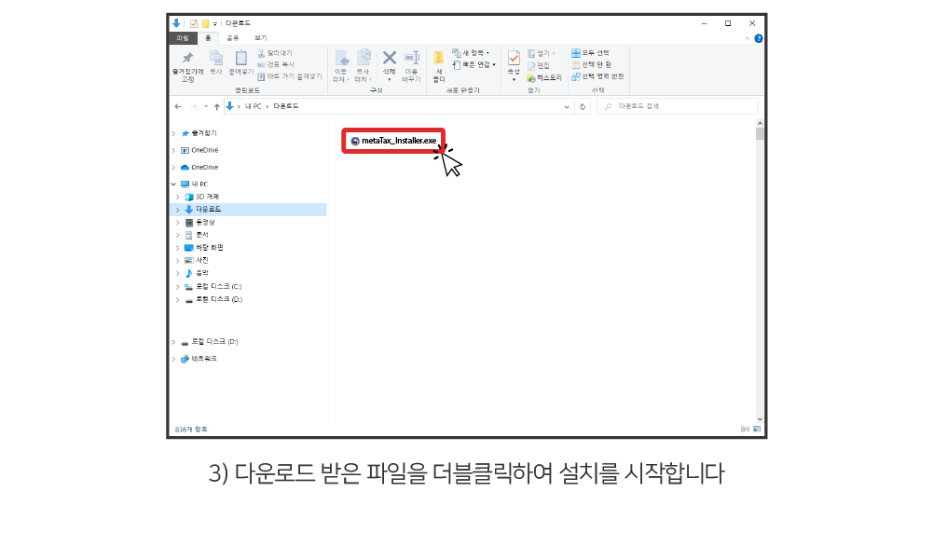The image size is (933, 560).
Task: Select 바탕 화면 in navigation pane
Action: tap(209, 248)
